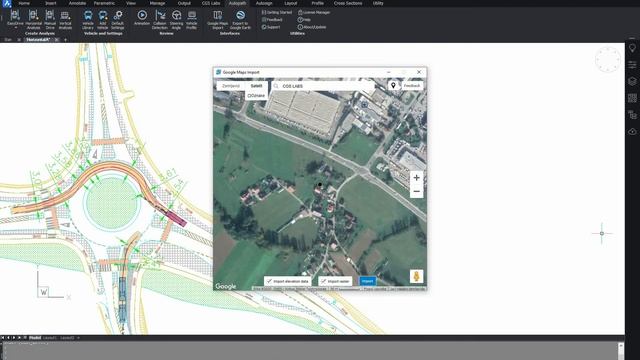Click the location pin icon in map dialog
Screen dimensions: 640x360
point(393,86)
